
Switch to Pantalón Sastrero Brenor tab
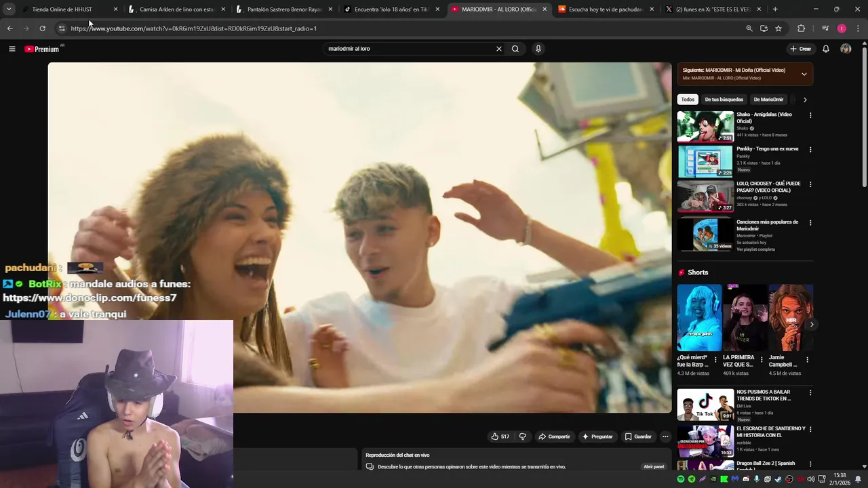coord(284,9)
